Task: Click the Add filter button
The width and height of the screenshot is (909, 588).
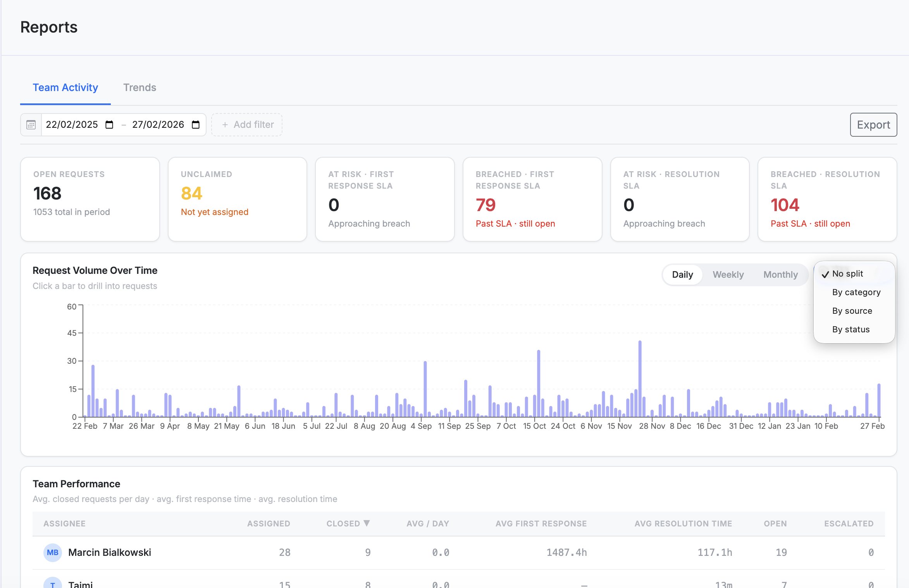Action: coord(247,125)
